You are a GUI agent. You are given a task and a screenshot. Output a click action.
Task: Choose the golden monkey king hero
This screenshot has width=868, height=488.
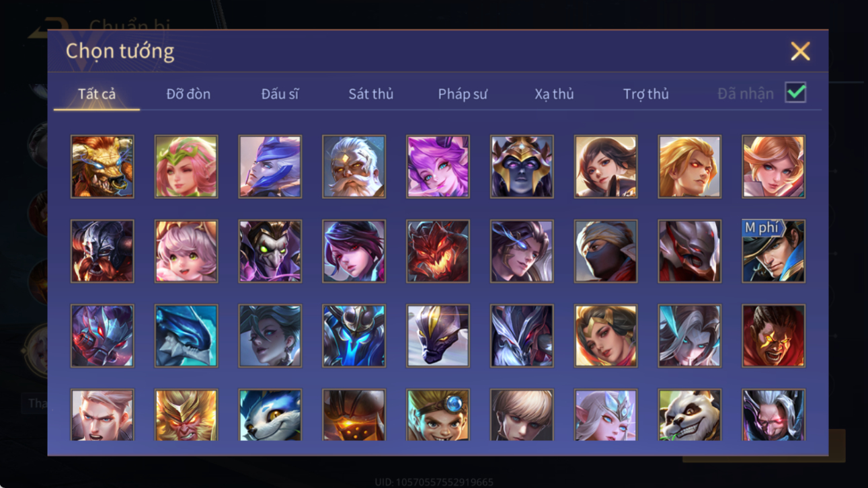click(x=186, y=415)
